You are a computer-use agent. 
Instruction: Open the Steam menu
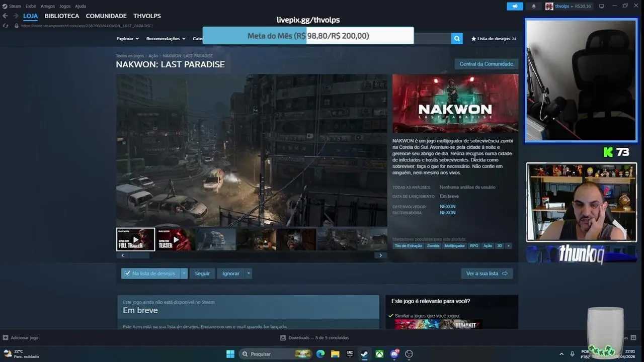coord(15,6)
